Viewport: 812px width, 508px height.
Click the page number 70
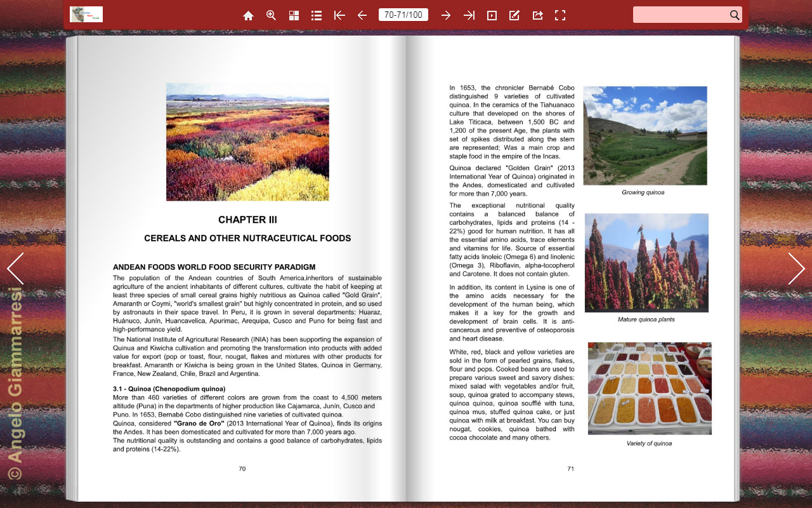point(242,469)
